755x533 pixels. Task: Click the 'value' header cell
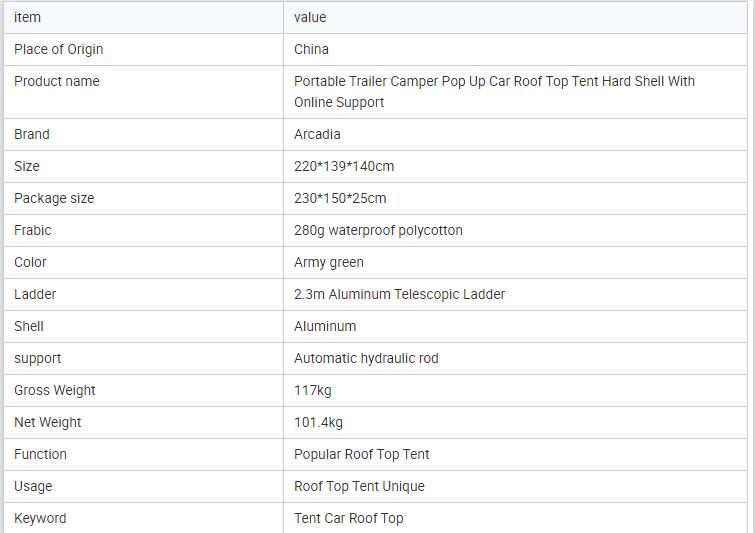point(310,17)
